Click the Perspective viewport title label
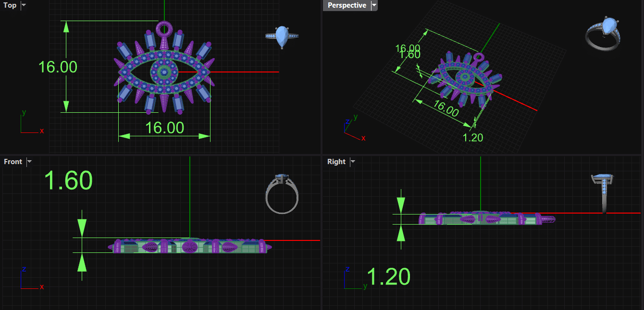 [x=347, y=5]
